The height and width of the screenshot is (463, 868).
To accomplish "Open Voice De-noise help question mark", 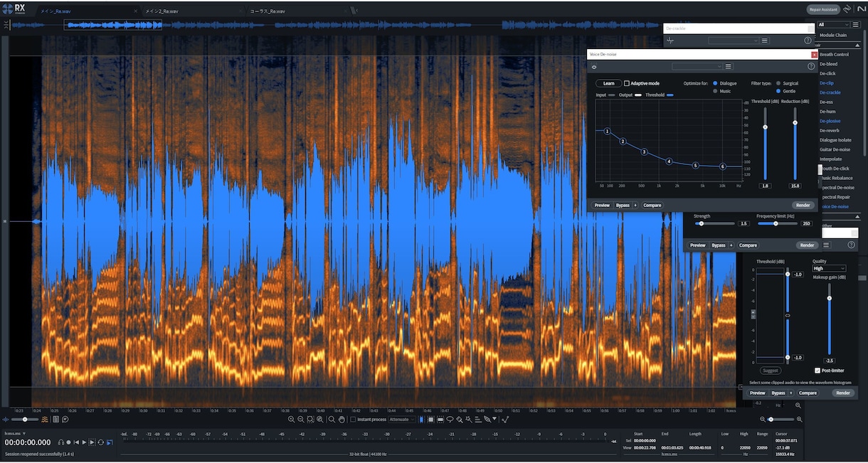I will (x=811, y=66).
